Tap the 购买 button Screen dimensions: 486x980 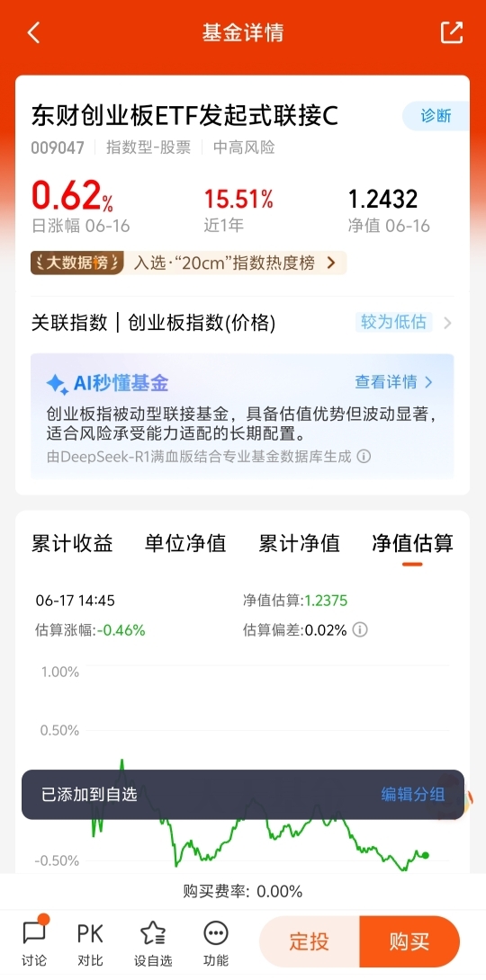pyautogui.click(x=409, y=941)
